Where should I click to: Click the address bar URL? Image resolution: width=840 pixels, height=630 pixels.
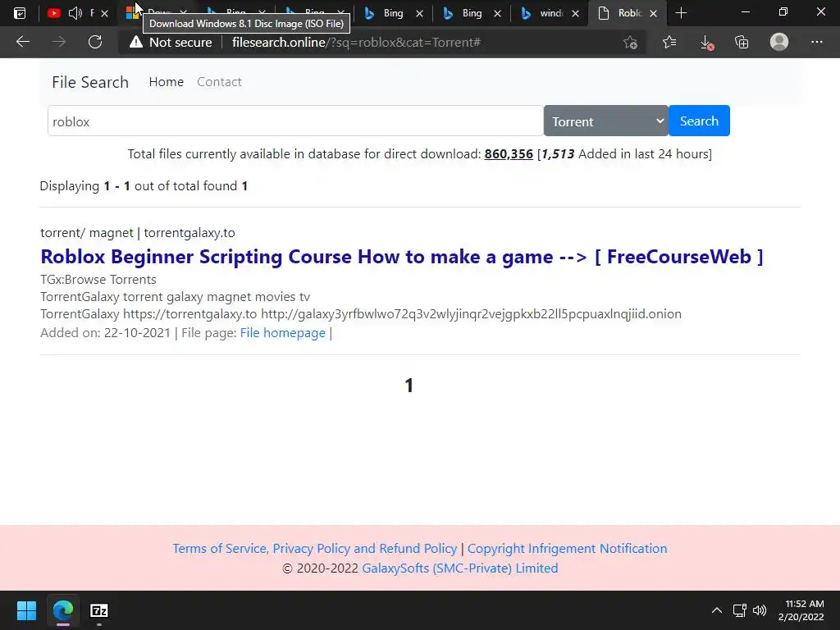[x=356, y=43]
